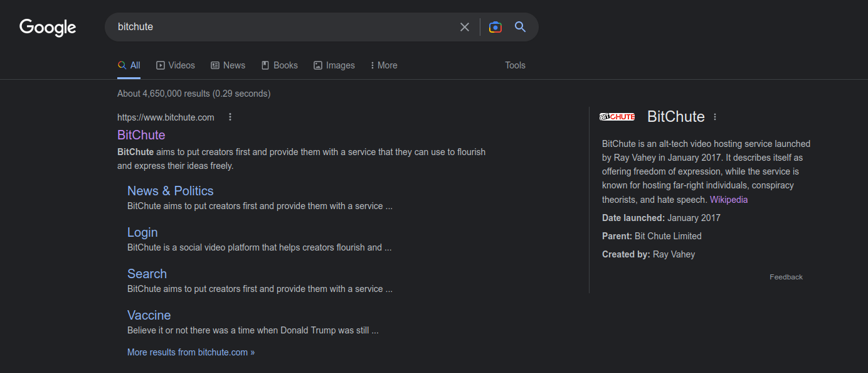Click the knowledge panel description starting 'BitChute is an alt-tech'

(706, 171)
